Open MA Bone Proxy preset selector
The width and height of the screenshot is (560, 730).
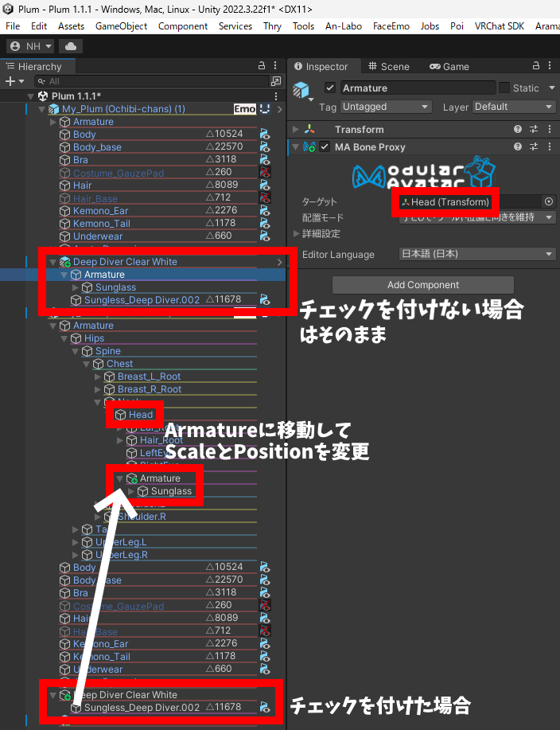[x=534, y=146]
